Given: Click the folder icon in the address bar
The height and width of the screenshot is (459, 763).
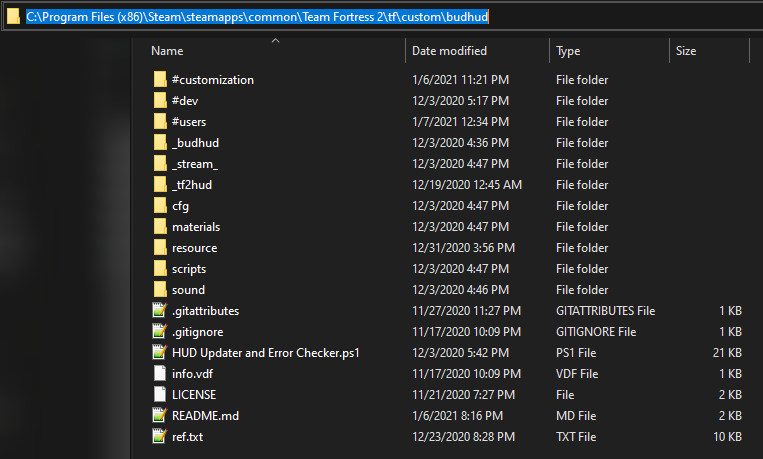Looking at the screenshot, I should (x=13, y=16).
